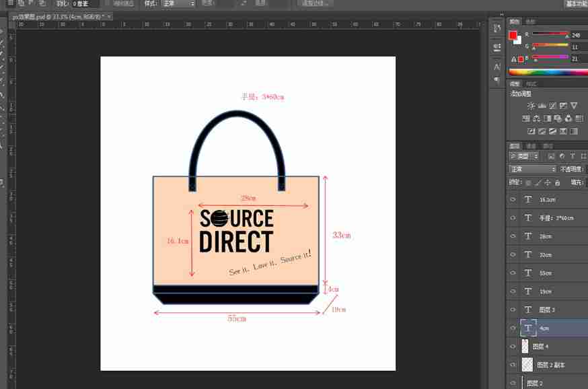Click the R value field showing 248
The height and width of the screenshot is (389, 588).
tap(579, 35)
